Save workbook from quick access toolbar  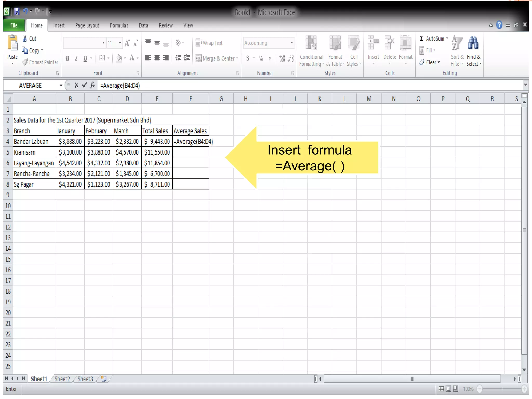click(x=17, y=11)
